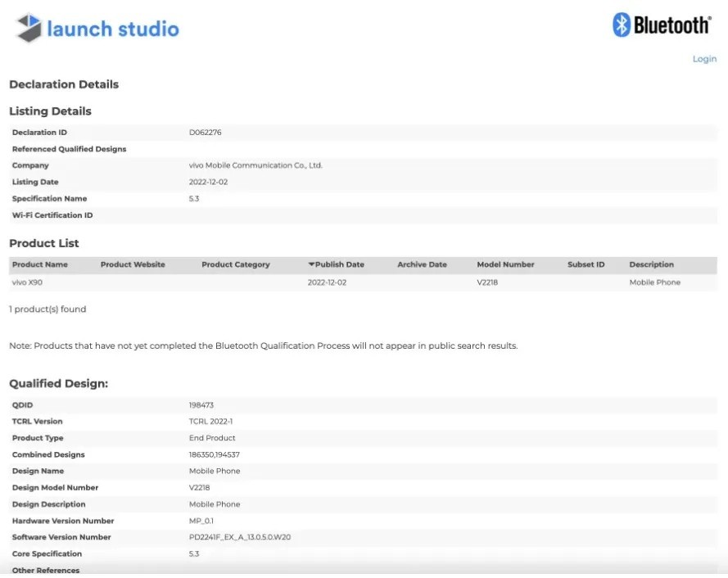Select software version PD2241F_EX_A_13.0.5.0.W20

240,537
